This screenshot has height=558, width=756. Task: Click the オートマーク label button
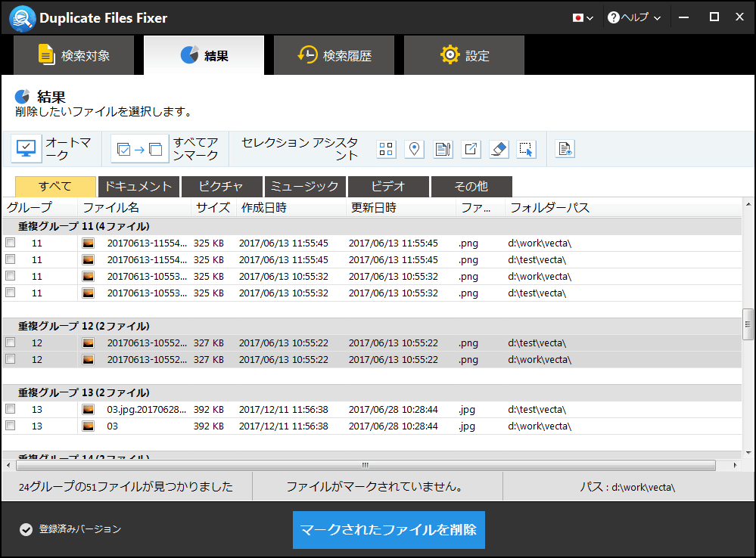[68, 149]
